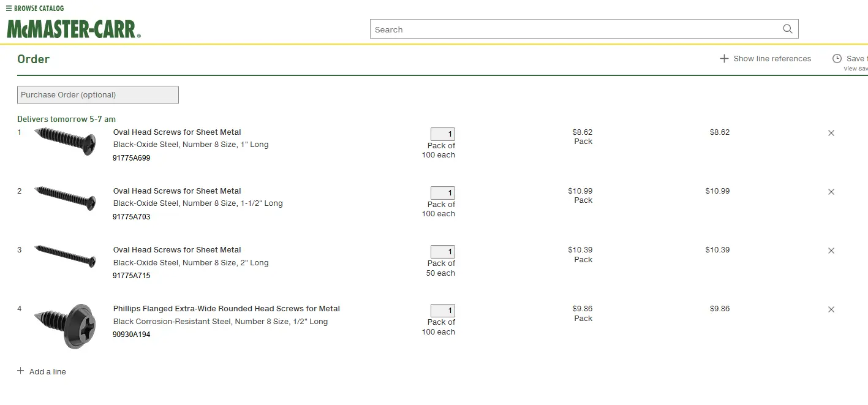Open part number 91775A703 link
868x405 pixels.
131,217
